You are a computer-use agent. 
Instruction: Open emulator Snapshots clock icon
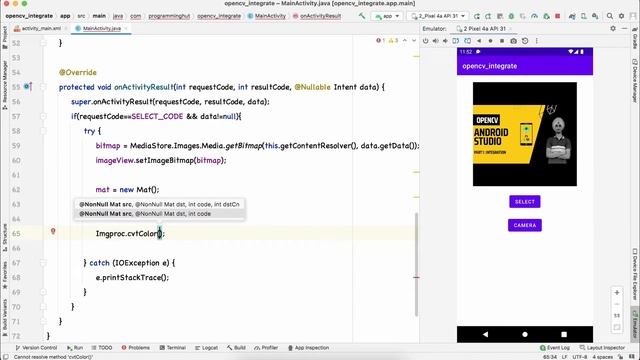[x=525, y=41]
